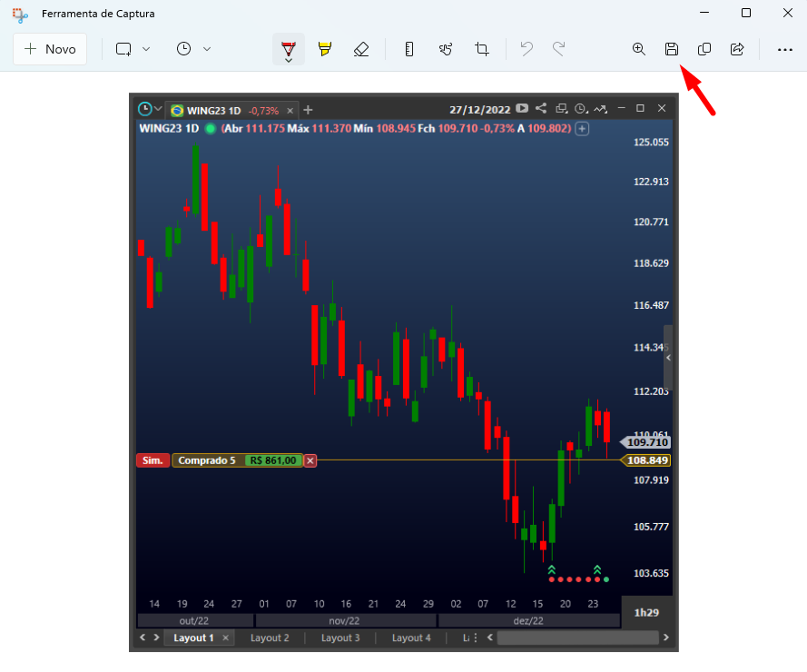Select the yellow highlighter tool

click(325, 49)
